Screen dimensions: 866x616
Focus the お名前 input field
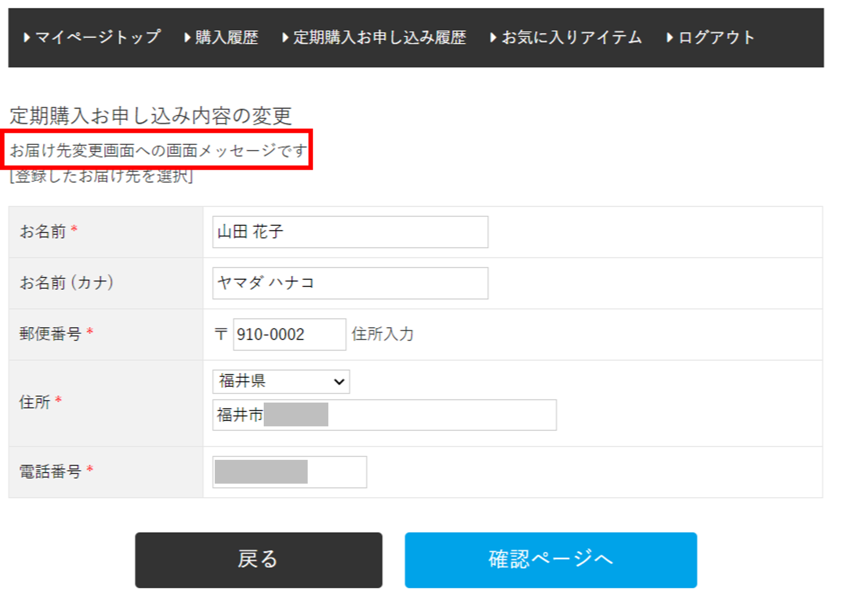coord(350,232)
